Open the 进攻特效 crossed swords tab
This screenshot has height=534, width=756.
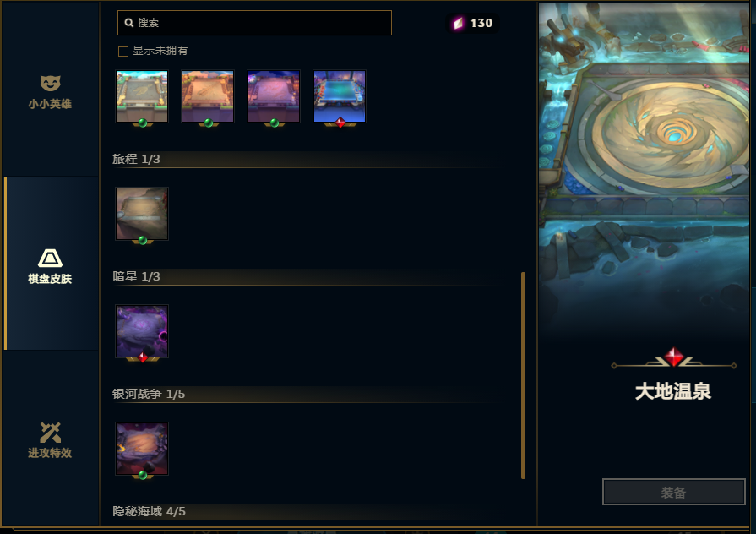[50, 440]
